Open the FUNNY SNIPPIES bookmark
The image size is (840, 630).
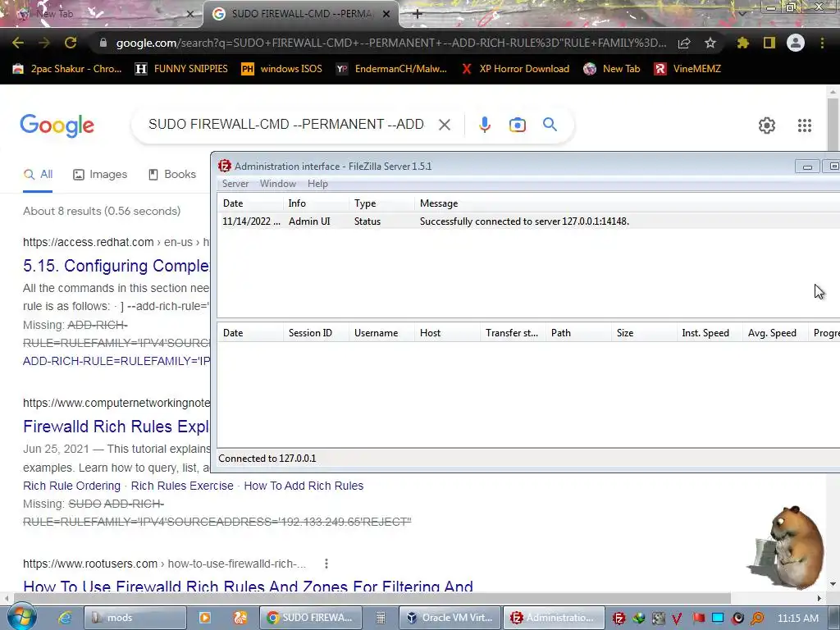click(181, 69)
